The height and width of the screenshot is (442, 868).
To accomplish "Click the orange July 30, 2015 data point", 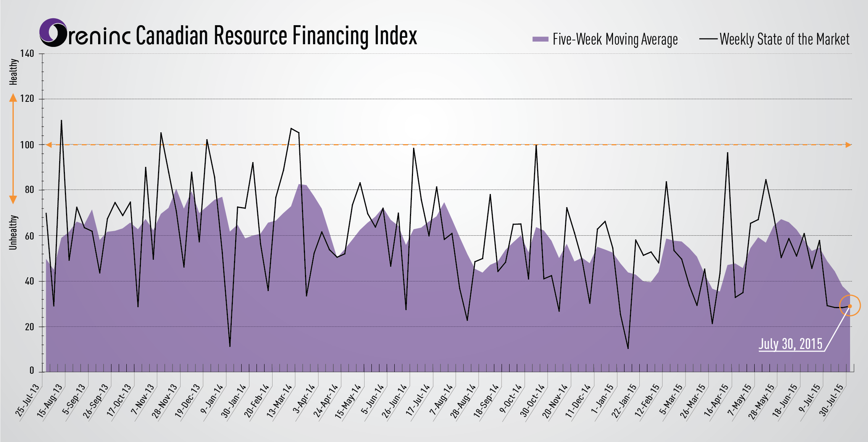I will (x=850, y=306).
